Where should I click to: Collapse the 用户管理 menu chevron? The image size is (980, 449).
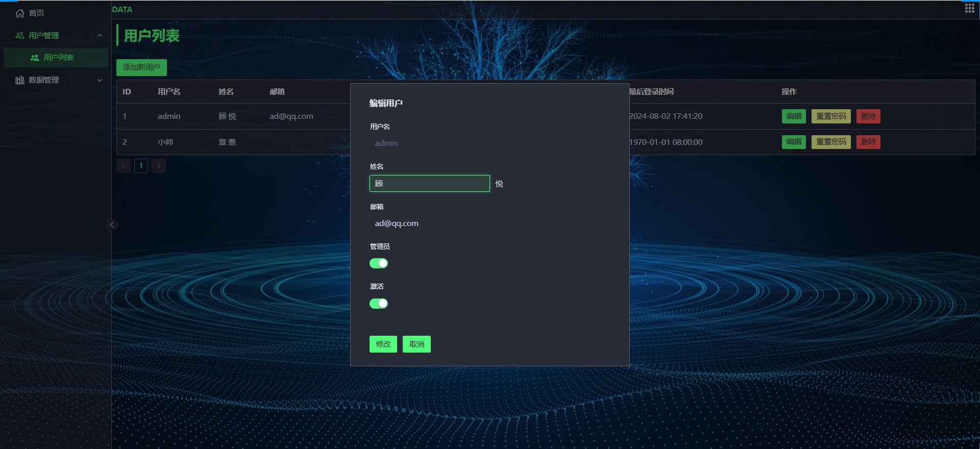pos(100,36)
